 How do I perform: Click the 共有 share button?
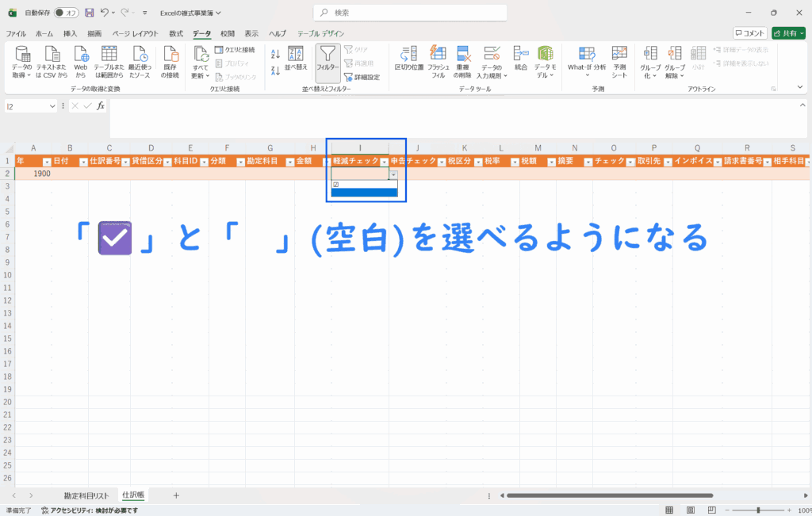pos(786,33)
